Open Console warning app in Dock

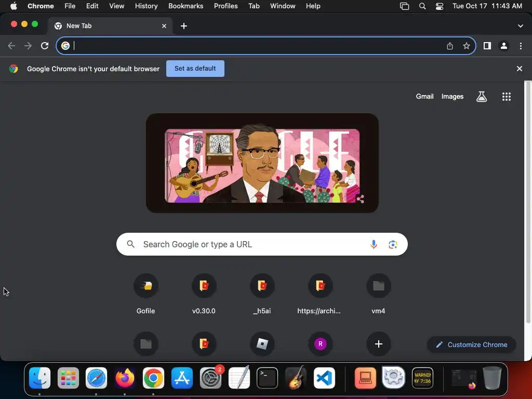tap(422, 378)
